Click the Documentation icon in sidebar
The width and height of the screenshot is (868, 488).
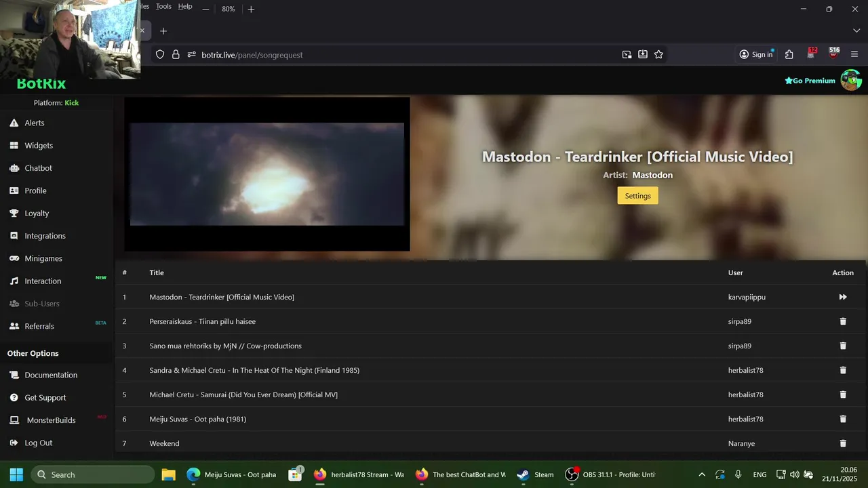click(x=14, y=375)
